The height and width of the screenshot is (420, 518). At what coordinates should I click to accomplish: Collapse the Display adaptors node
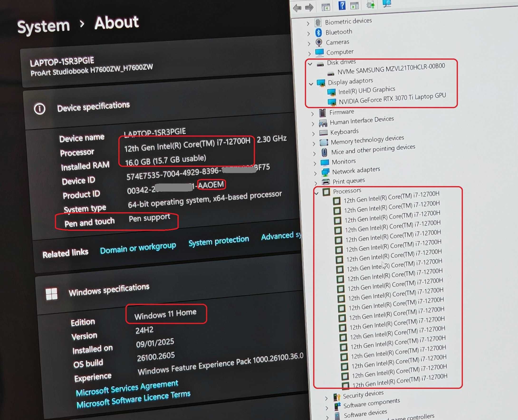311,84
